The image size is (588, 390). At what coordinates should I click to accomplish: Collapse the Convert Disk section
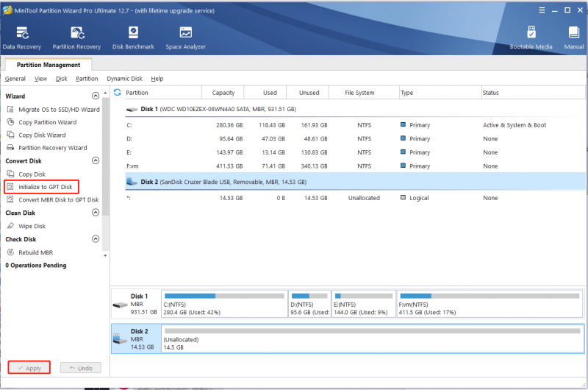tap(96, 160)
